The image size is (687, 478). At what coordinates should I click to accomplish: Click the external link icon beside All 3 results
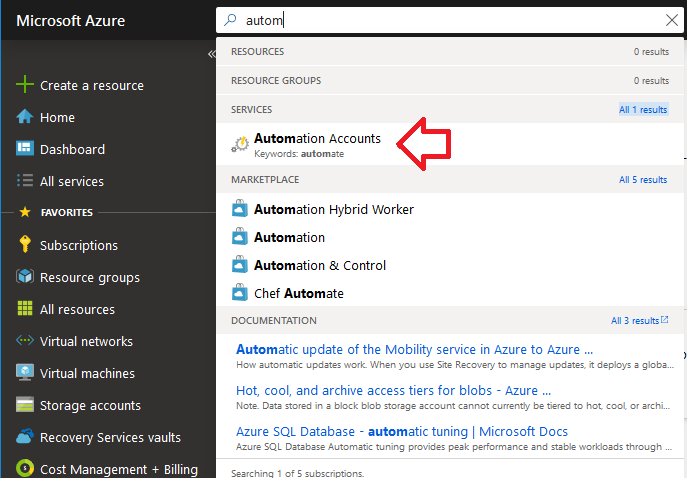[x=664, y=319]
